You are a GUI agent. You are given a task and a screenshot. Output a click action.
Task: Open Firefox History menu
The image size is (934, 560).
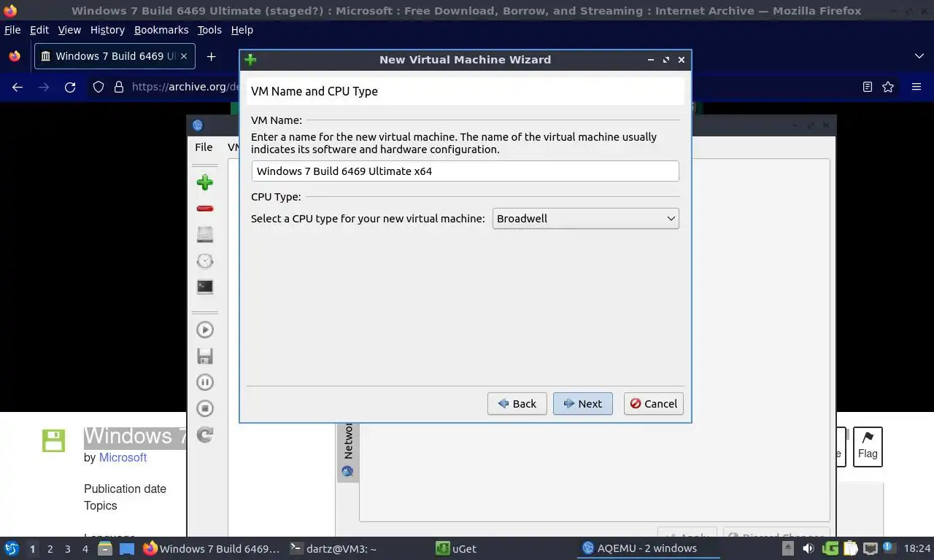pyautogui.click(x=107, y=30)
